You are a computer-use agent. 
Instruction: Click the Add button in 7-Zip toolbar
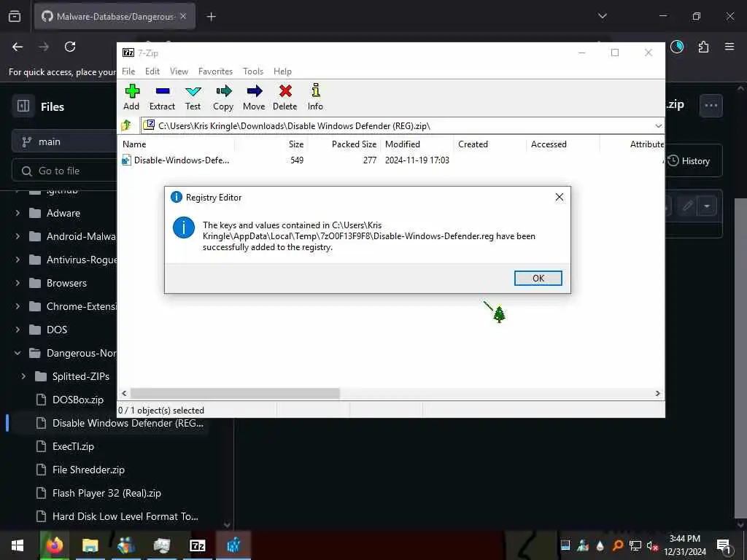(131, 97)
